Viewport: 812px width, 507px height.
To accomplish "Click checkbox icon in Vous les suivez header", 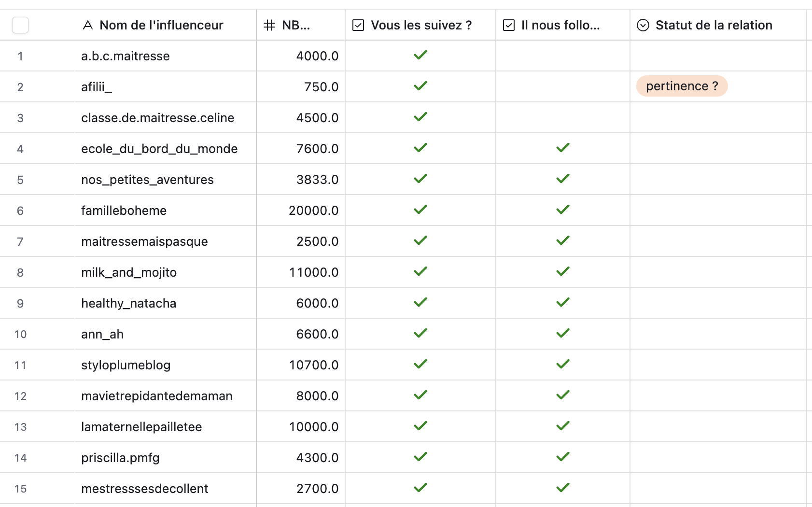I will point(358,25).
